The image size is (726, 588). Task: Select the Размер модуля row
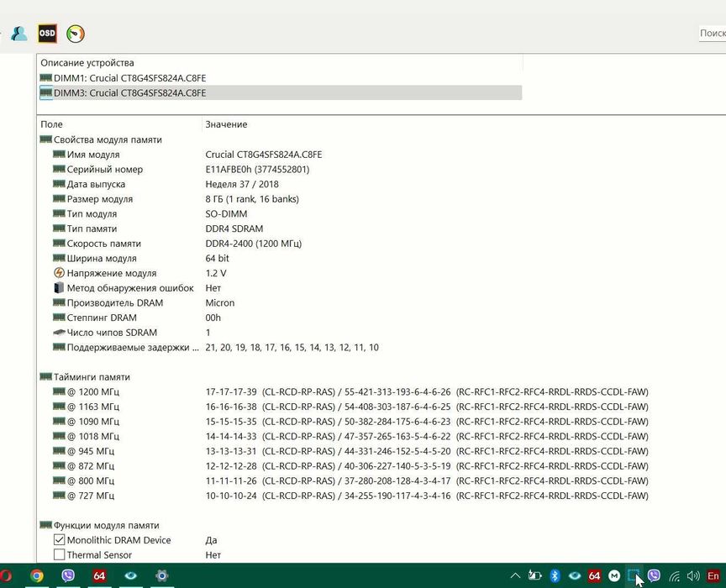[176, 198]
